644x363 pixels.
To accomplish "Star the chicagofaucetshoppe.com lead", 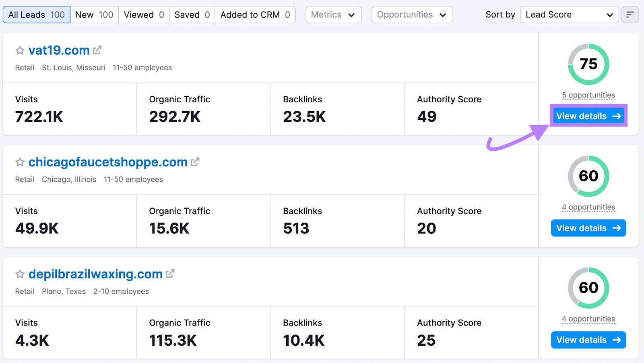I will [20, 162].
